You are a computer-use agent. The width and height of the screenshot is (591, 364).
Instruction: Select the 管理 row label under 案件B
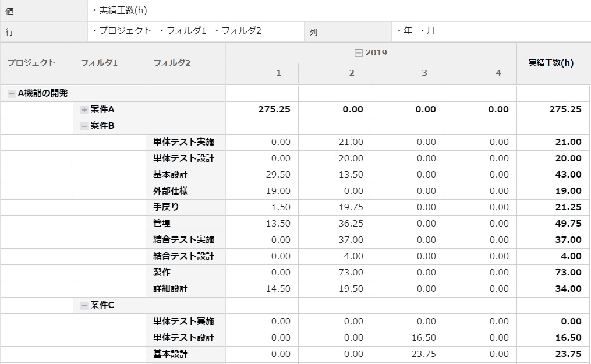(162, 224)
